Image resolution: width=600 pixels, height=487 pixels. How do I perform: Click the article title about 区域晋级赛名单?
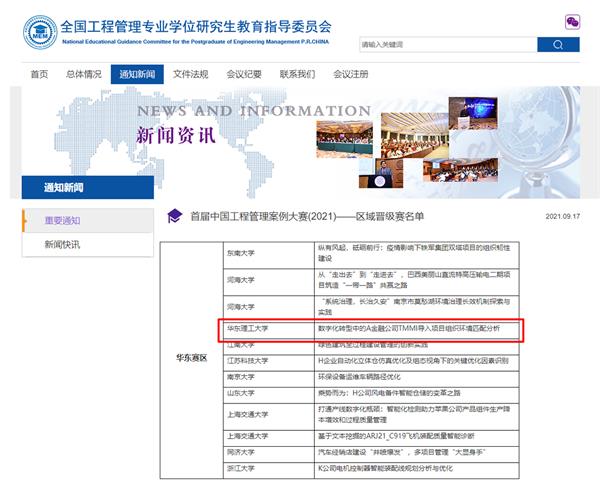tap(307, 217)
